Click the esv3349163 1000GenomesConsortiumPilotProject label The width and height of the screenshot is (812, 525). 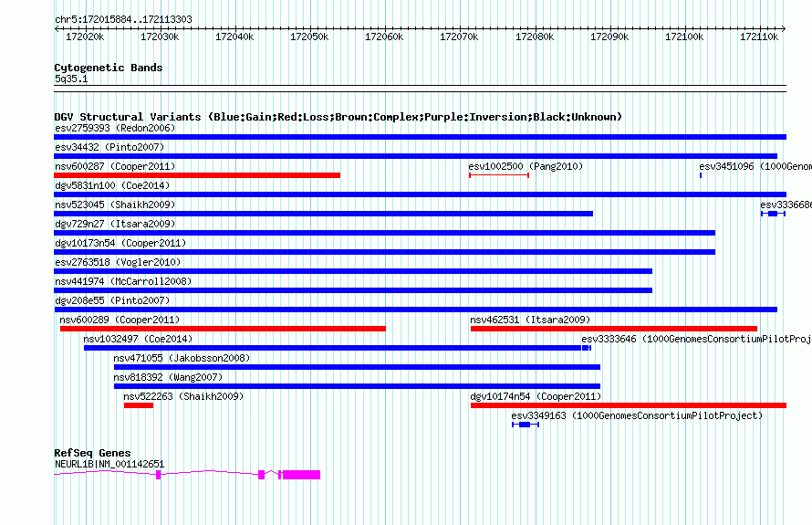tap(637, 415)
